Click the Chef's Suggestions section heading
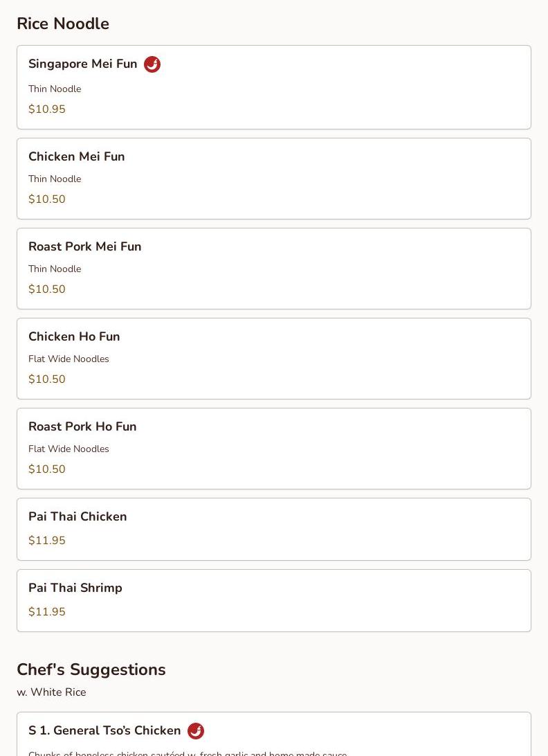Viewport: 548px width, 756px height. (x=91, y=669)
